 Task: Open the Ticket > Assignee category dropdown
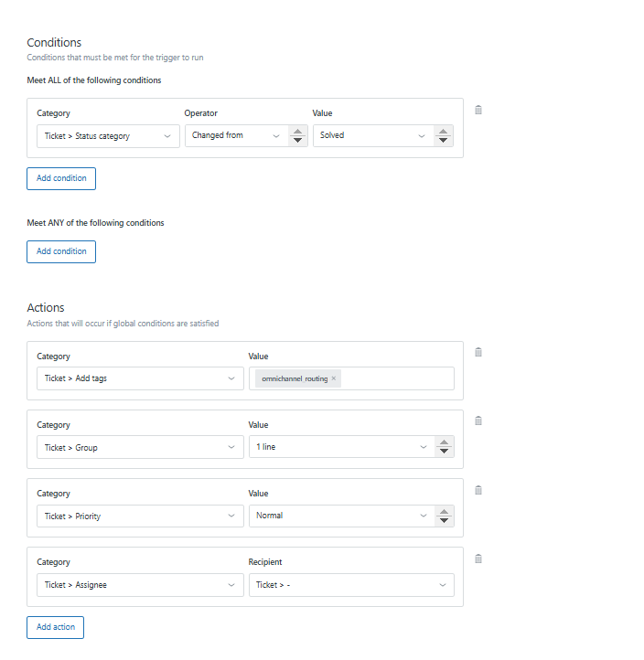(140, 585)
